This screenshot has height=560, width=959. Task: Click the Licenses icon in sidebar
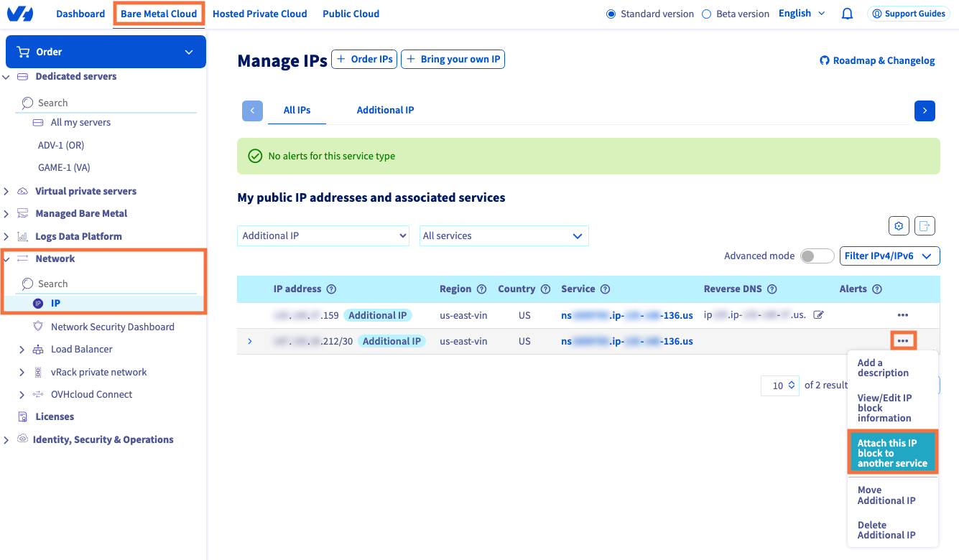click(x=23, y=417)
